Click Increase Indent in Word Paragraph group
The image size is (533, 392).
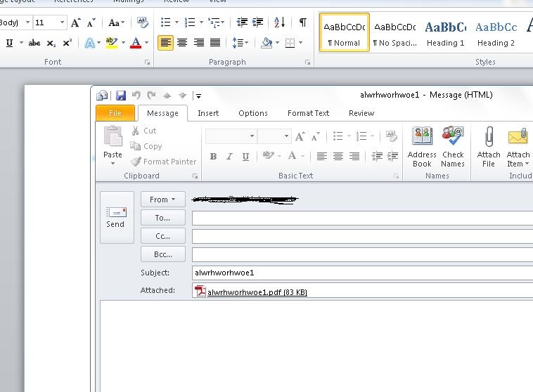(x=257, y=22)
